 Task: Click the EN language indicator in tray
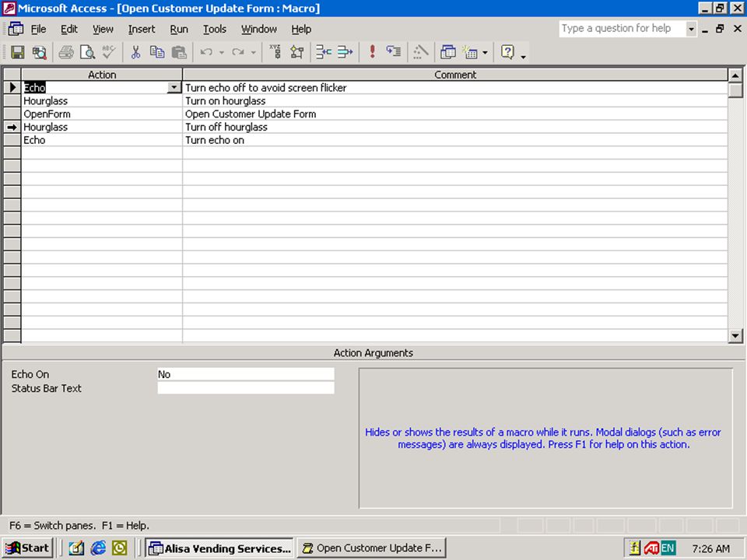(x=668, y=548)
